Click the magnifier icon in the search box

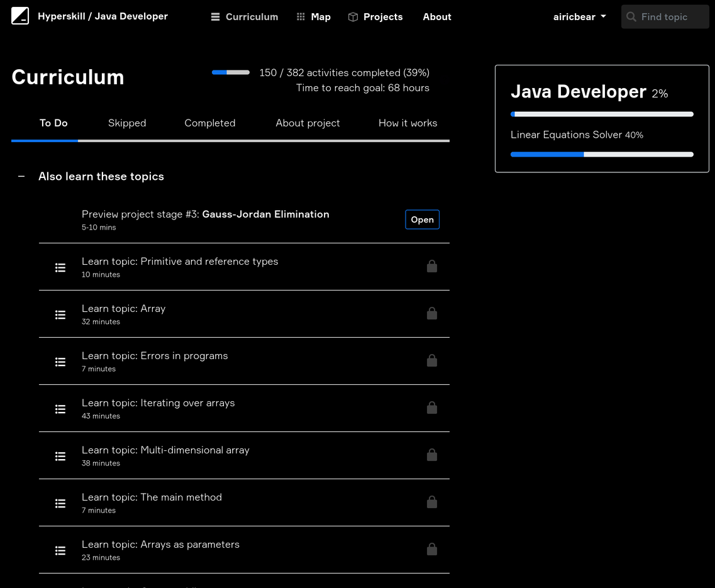click(631, 17)
